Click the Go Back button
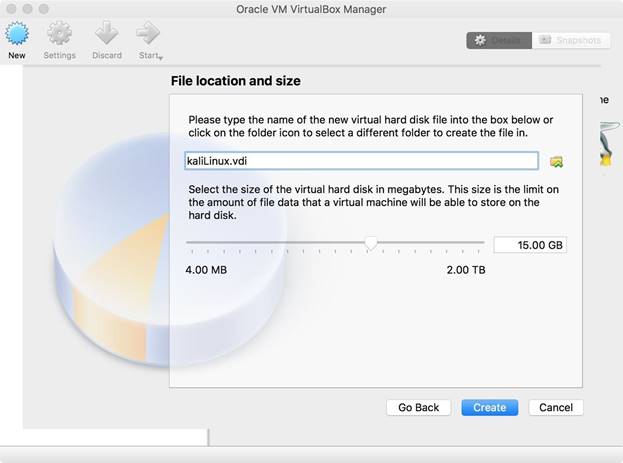Image resolution: width=623 pixels, height=463 pixels. click(x=418, y=407)
